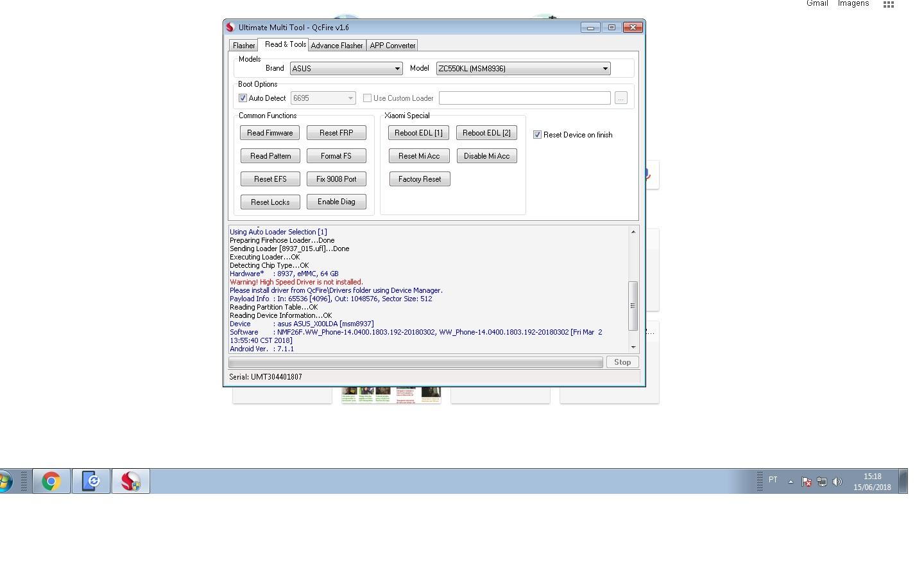The width and height of the screenshot is (924, 578).
Task: Click the Enable Diag button
Action: [x=336, y=202]
